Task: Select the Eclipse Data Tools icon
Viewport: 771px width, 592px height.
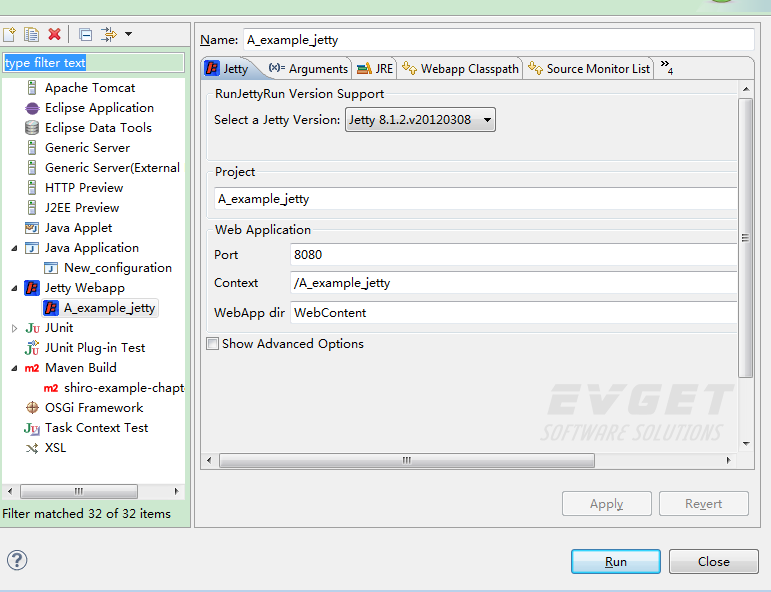Action: (x=32, y=128)
